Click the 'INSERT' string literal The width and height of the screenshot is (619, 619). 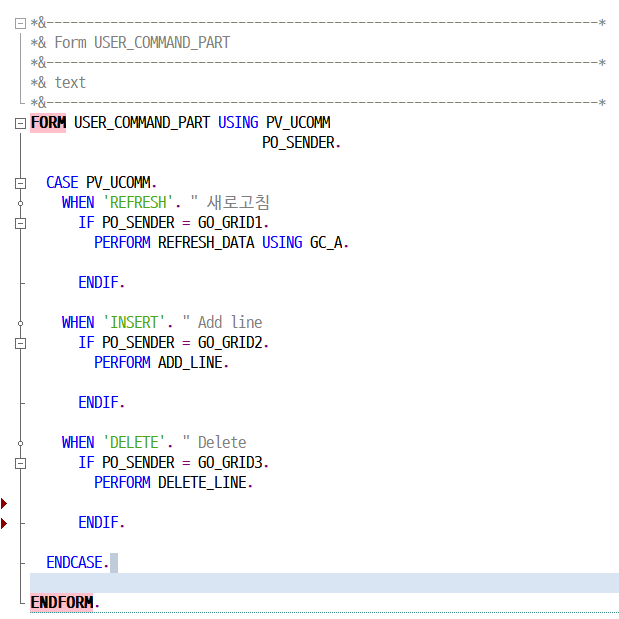pyautogui.click(x=134, y=323)
